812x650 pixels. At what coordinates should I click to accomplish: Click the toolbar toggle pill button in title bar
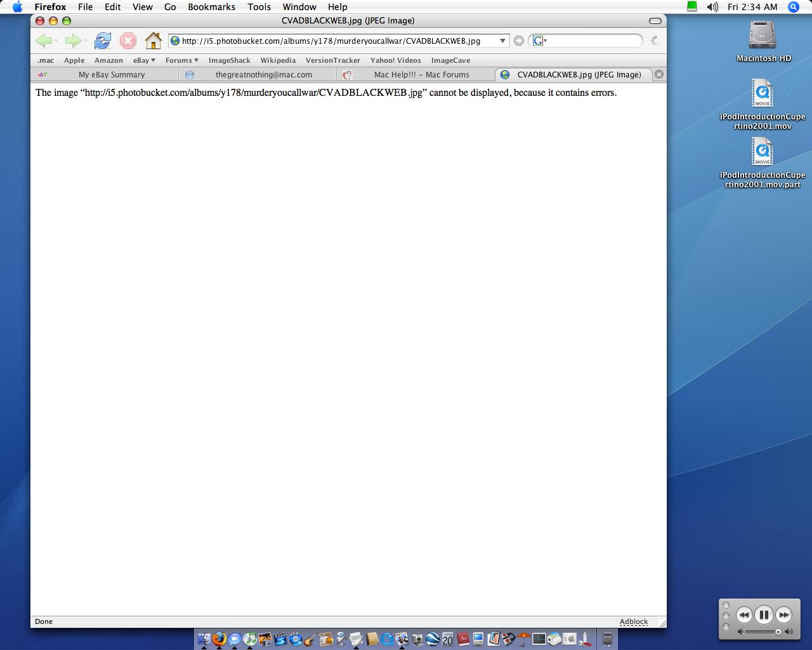(655, 21)
